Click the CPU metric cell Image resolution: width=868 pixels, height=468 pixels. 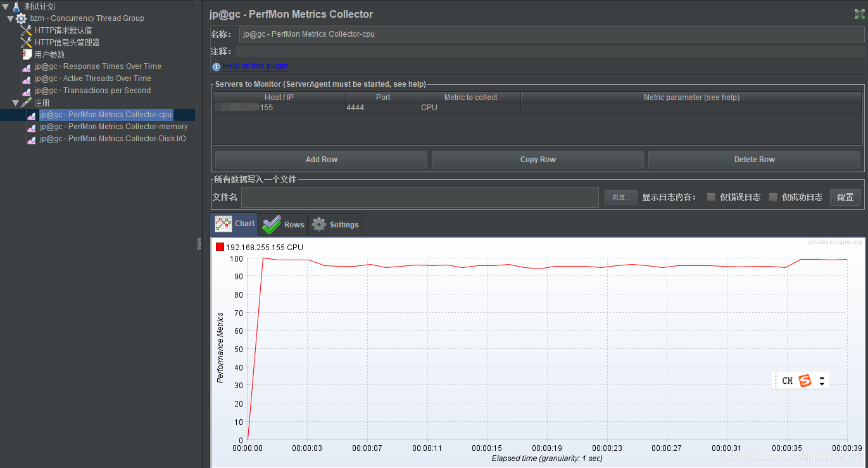point(470,108)
